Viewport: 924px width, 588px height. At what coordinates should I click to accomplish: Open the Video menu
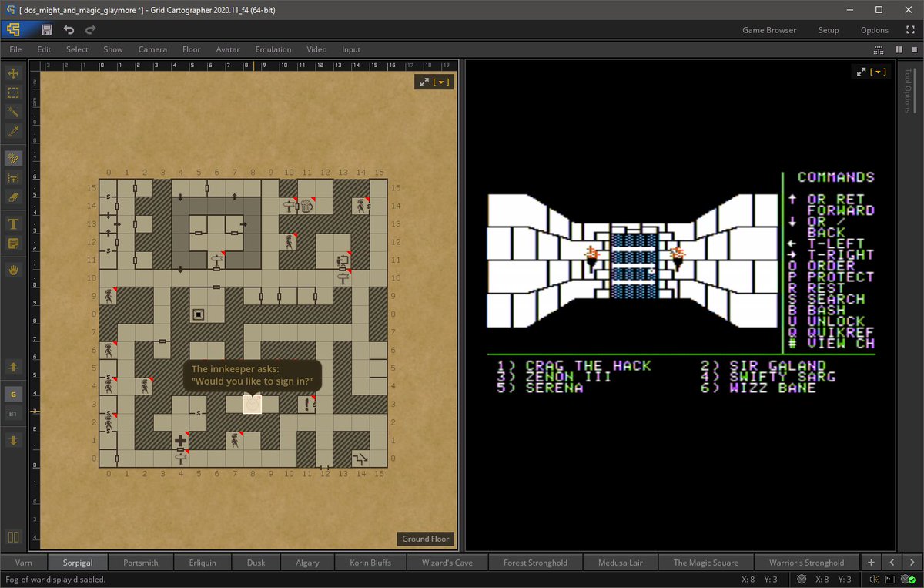click(316, 49)
